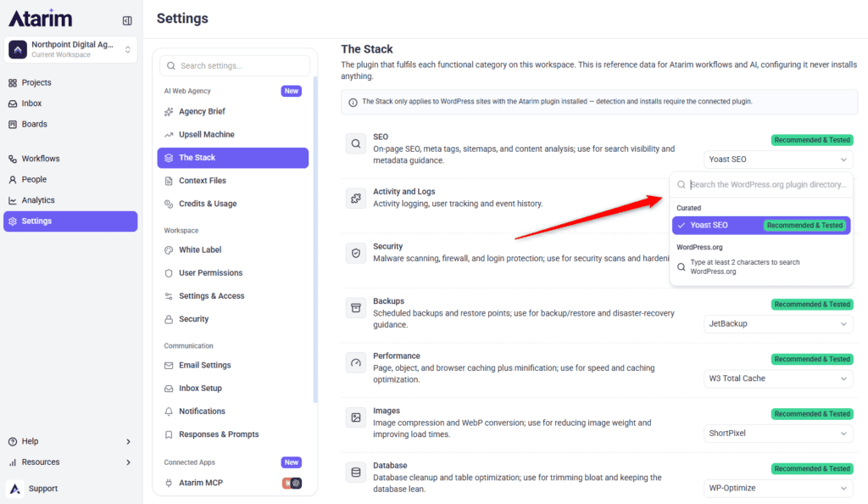The image size is (868, 504).
Task: Open the SEO Yoast SEO dropdown
Action: pos(778,160)
